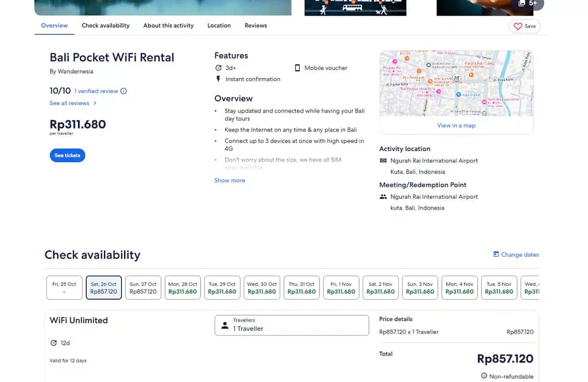
Task: Select Mon, 28 Oct date at Rp311.680
Action: [183, 288]
